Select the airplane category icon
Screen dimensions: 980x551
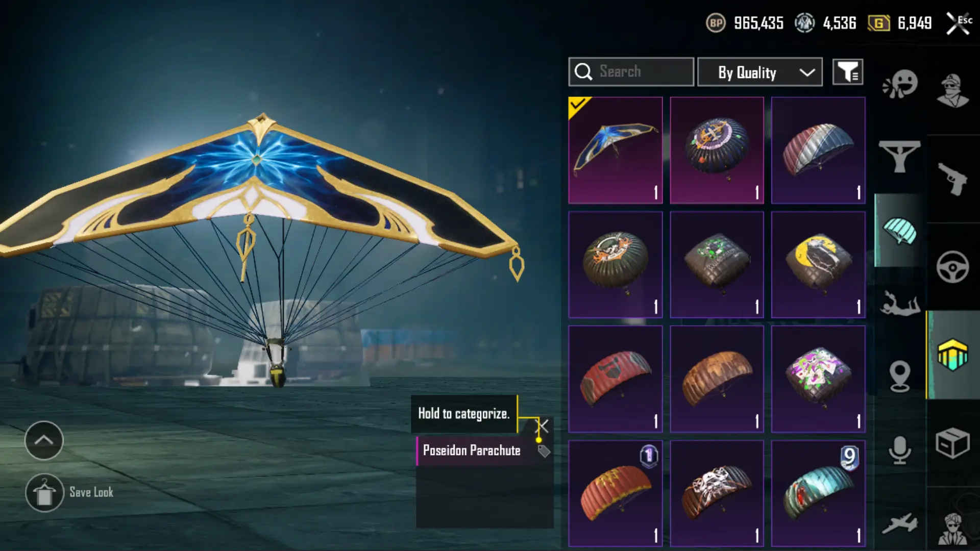tap(899, 524)
